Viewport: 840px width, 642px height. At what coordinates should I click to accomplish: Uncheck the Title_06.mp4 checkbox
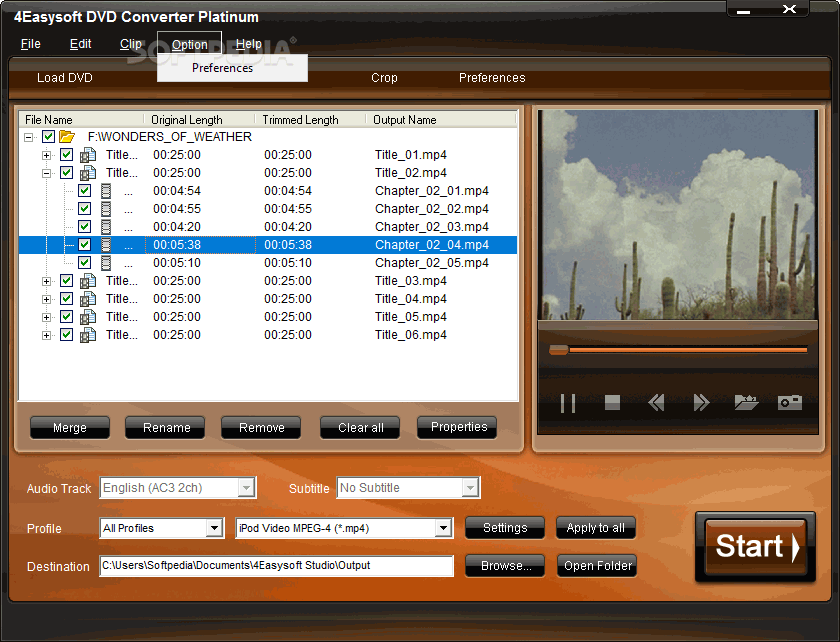(x=66, y=335)
